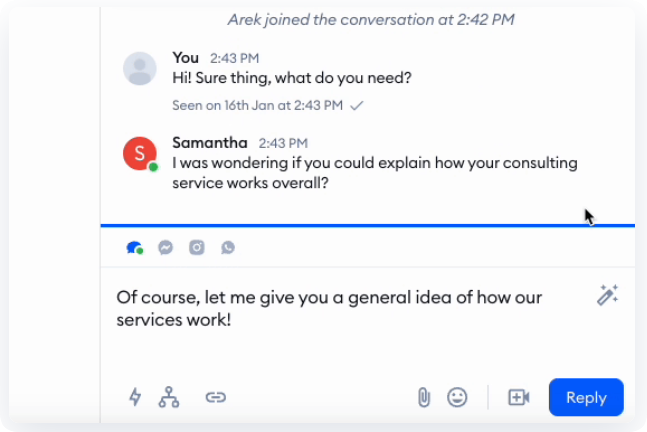
Task: Switch to the Messenger channel icon
Action: [166, 248]
